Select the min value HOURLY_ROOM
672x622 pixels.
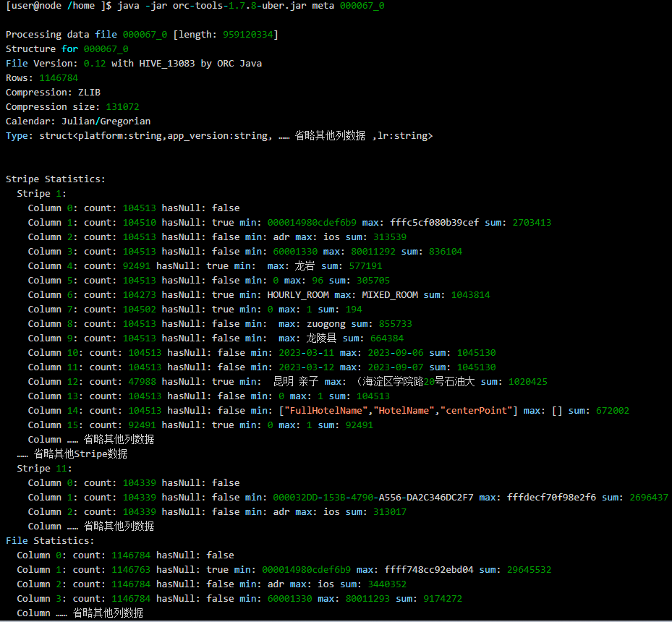click(298, 295)
